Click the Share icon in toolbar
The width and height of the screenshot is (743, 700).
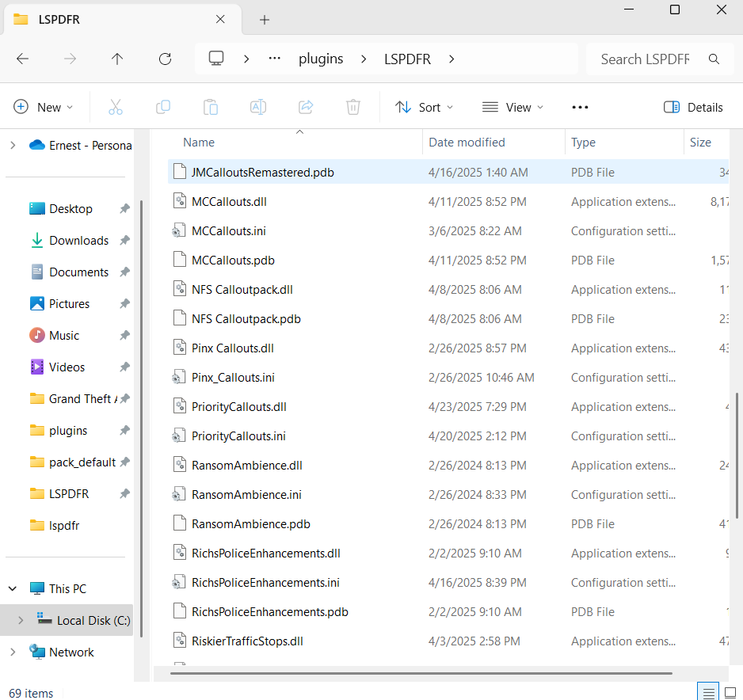coord(306,107)
